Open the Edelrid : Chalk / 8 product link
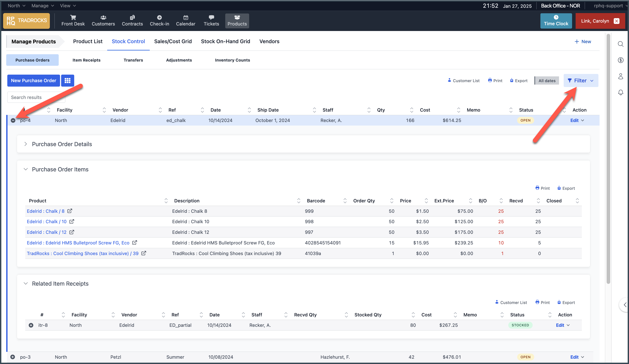 [x=46, y=211]
